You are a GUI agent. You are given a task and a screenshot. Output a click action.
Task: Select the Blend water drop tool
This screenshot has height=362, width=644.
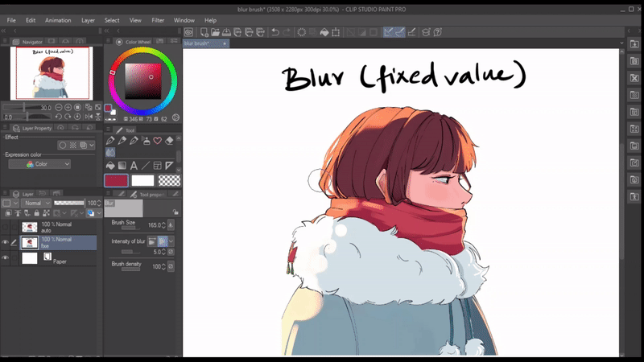tap(110, 153)
